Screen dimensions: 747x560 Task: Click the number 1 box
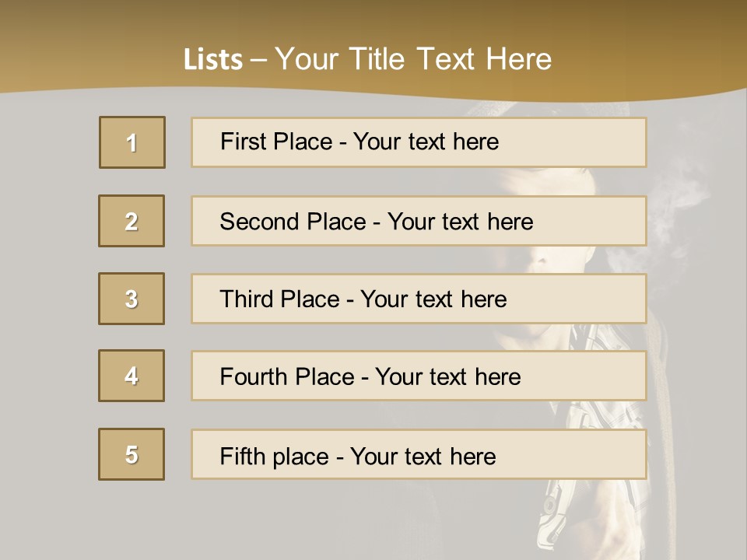click(x=132, y=142)
